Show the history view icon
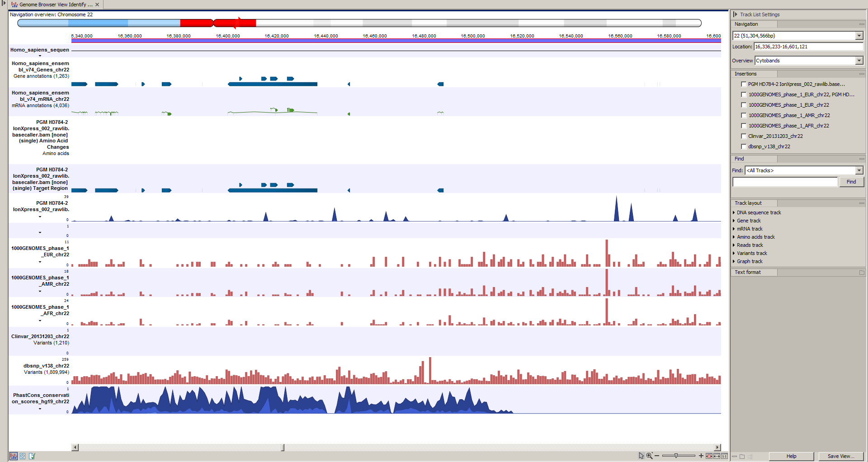This screenshot has width=868, height=462. click(22, 456)
